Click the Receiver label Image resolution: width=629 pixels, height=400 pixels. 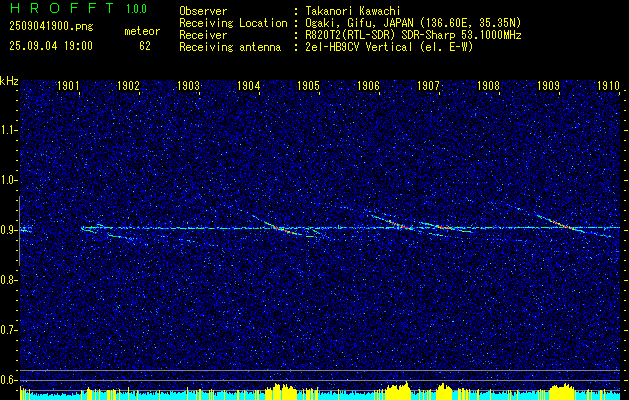click(x=203, y=35)
